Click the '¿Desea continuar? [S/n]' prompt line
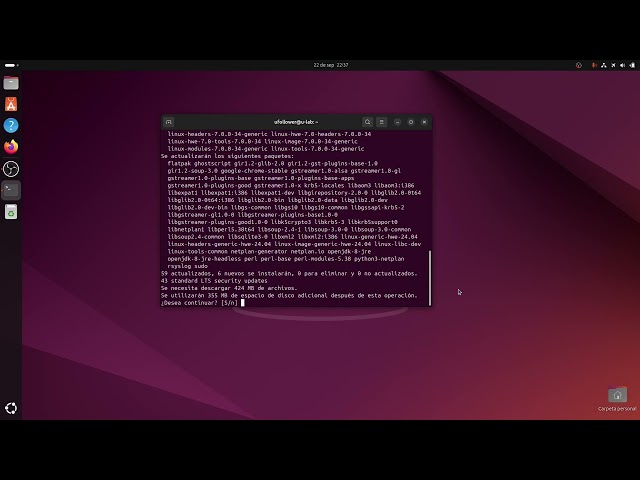The image size is (640, 480). [199, 303]
